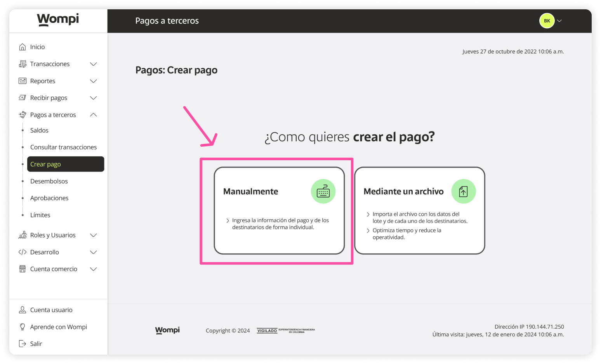The image size is (601, 364).
Task: Expand the Cuenta comercio chevron
Action: (x=93, y=269)
